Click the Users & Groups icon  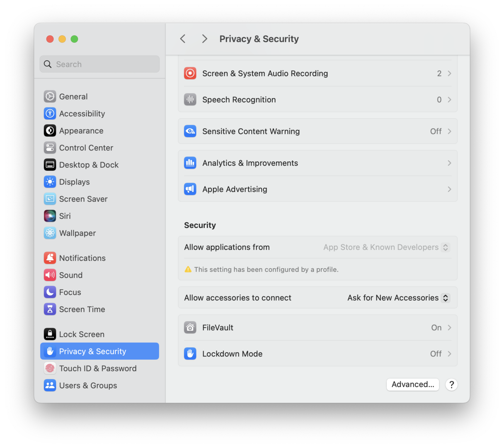50,385
